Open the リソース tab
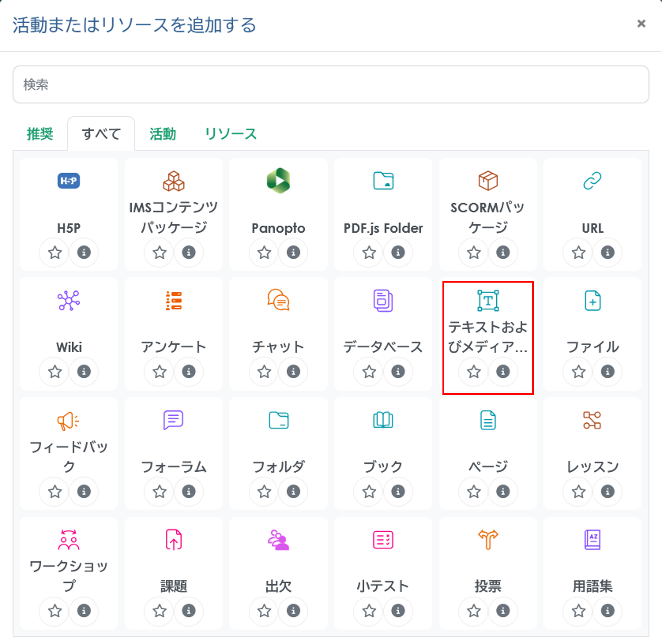This screenshot has height=644, width=662. click(x=230, y=134)
